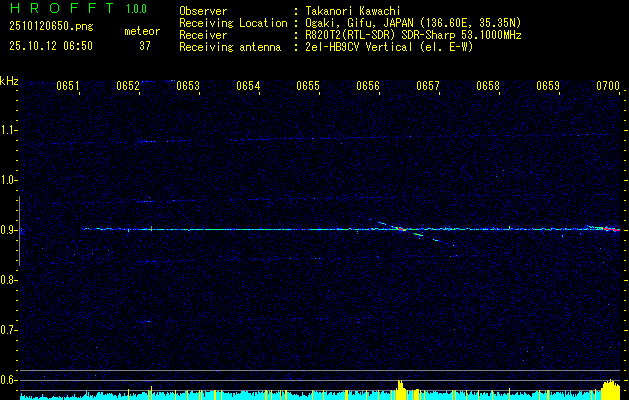Select the version number 1.0.0
Viewport: 629px width, 400px height.
(136, 8)
